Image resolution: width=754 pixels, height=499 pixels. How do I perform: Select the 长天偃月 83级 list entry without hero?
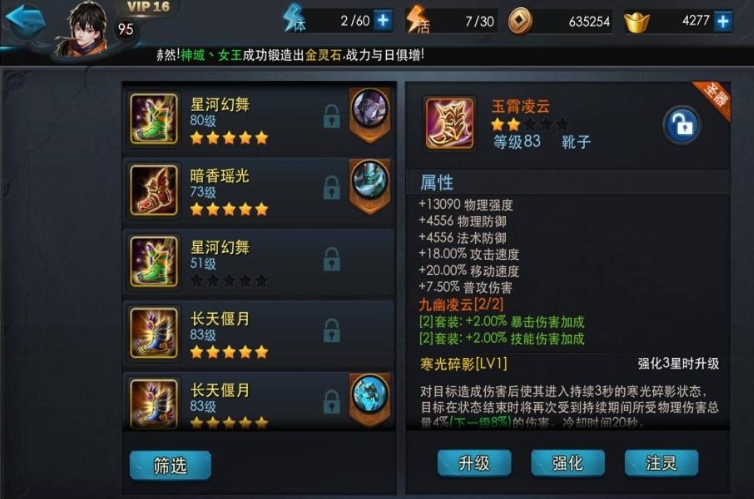point(259,335)
